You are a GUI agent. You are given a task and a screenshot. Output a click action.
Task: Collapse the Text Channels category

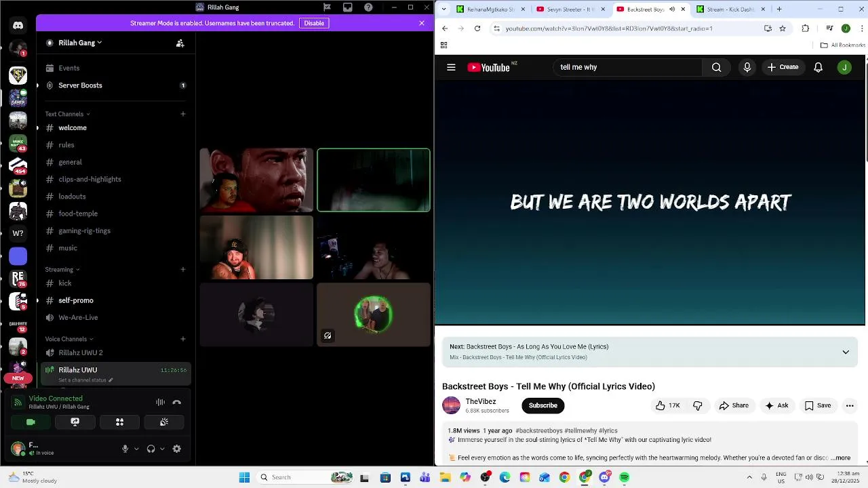[x=67, y=114]
